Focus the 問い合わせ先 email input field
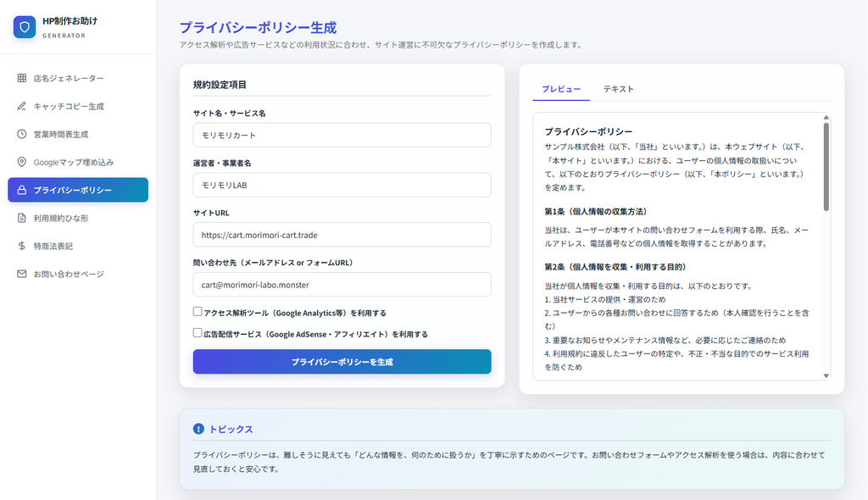Screen dimensions: 868x500 click(342, 285)
